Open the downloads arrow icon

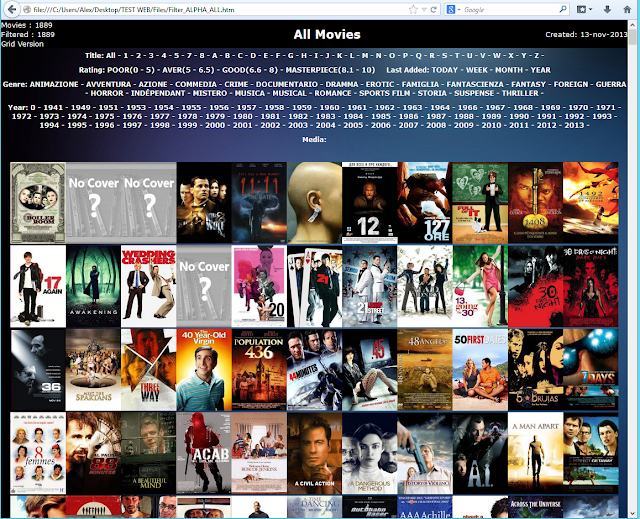tap(607, 9)
